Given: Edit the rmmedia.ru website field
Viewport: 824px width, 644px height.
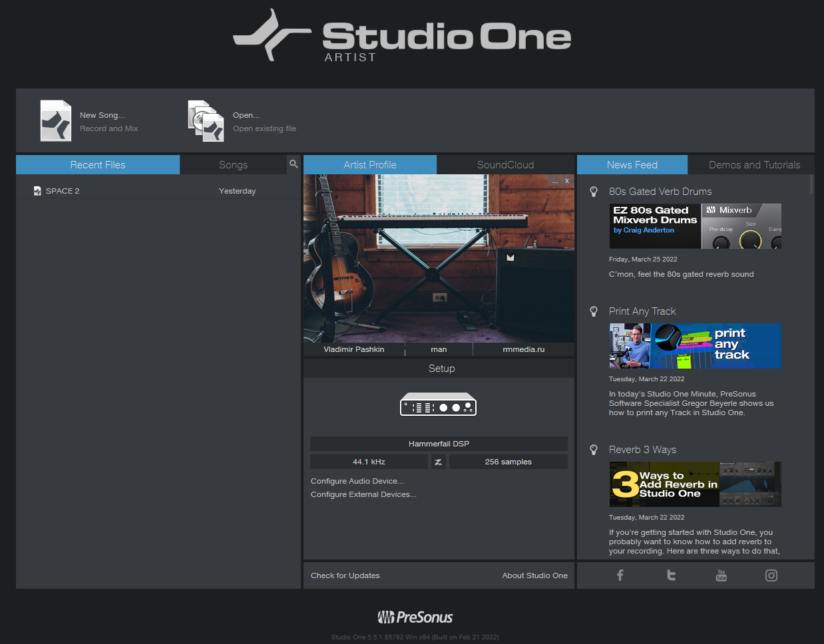Looking at the screenshot, I should [524, 349].
